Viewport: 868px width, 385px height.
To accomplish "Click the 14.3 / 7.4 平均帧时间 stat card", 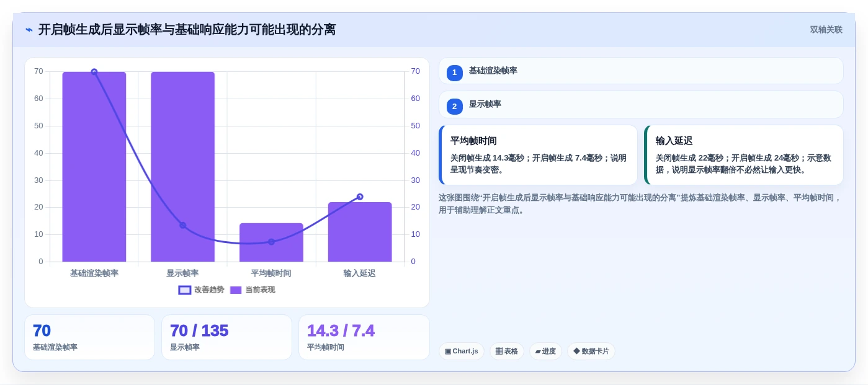I will coord(364,337).
